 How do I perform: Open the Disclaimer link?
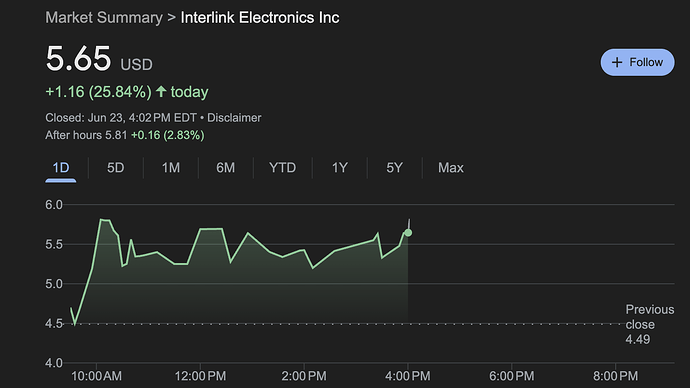tap(234, 118)
